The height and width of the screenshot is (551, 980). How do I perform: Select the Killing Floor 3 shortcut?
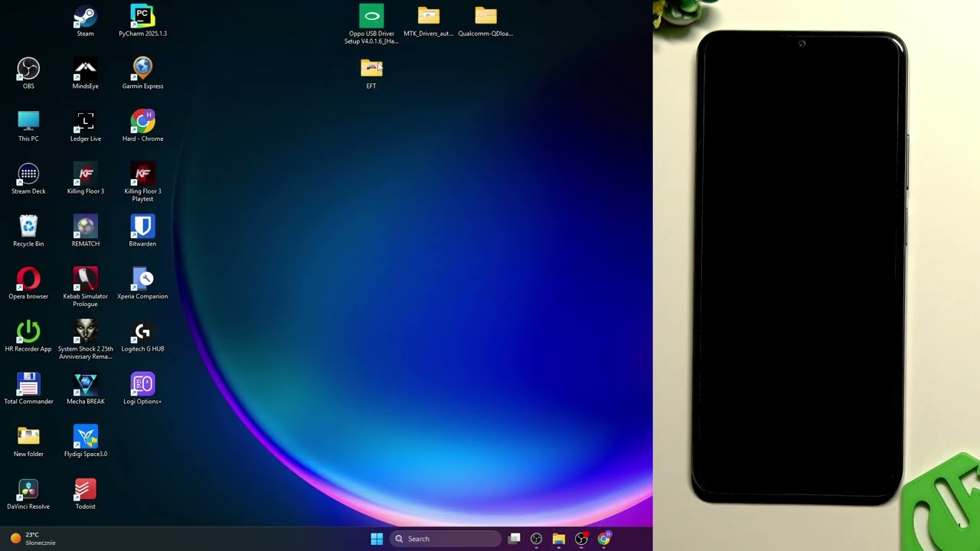(85, 179)
